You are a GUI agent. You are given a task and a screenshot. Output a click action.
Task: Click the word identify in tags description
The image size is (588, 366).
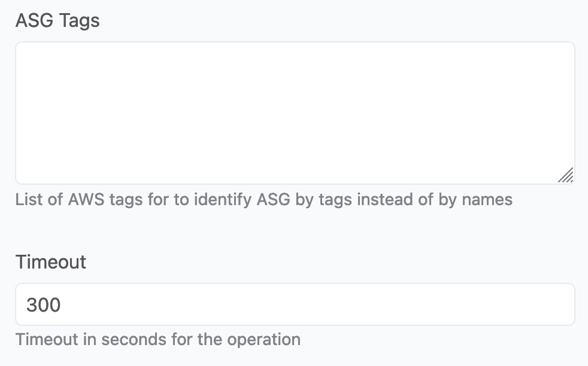[x=223, y=200]
